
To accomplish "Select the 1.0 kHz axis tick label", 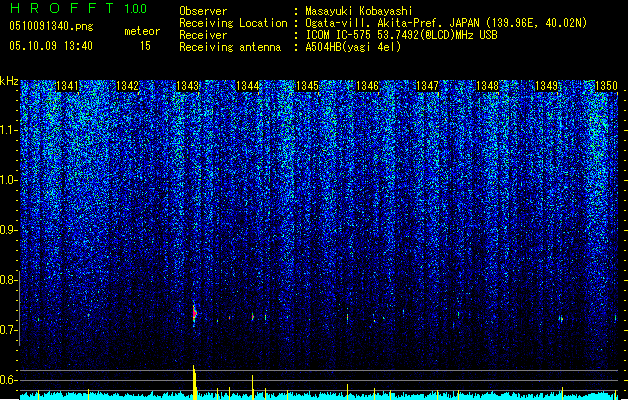I will [9, 180].
